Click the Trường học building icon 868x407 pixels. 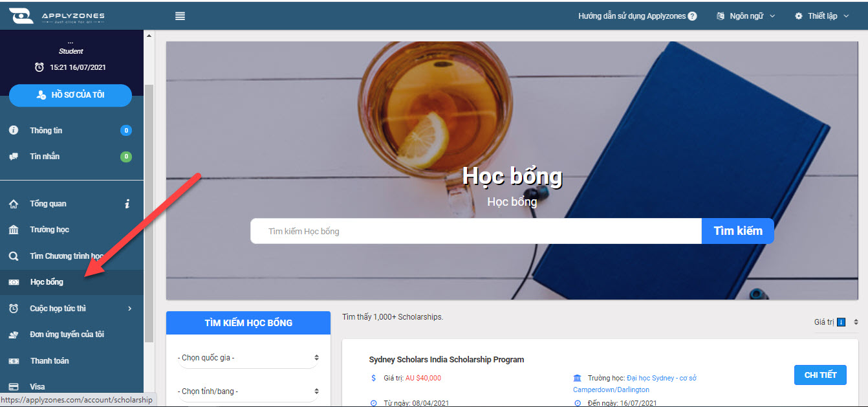pos(14,230)
